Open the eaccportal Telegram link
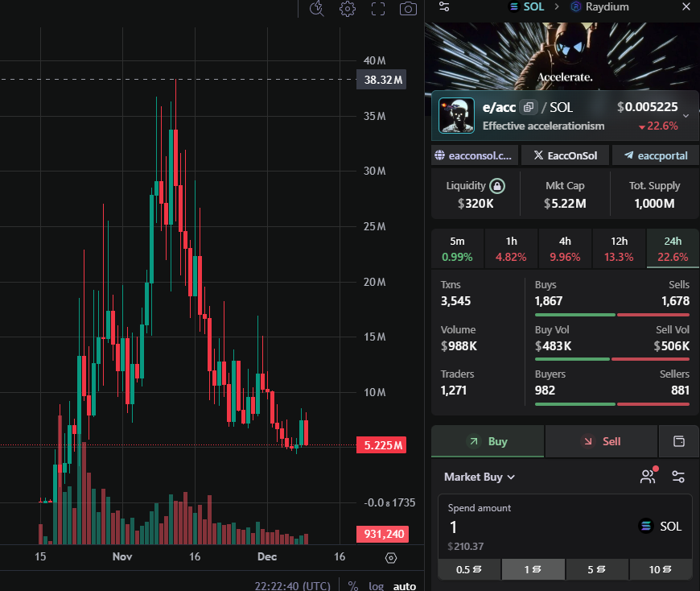Image resolution: width=700 pixels, height=591 pixels. (656, 155)
